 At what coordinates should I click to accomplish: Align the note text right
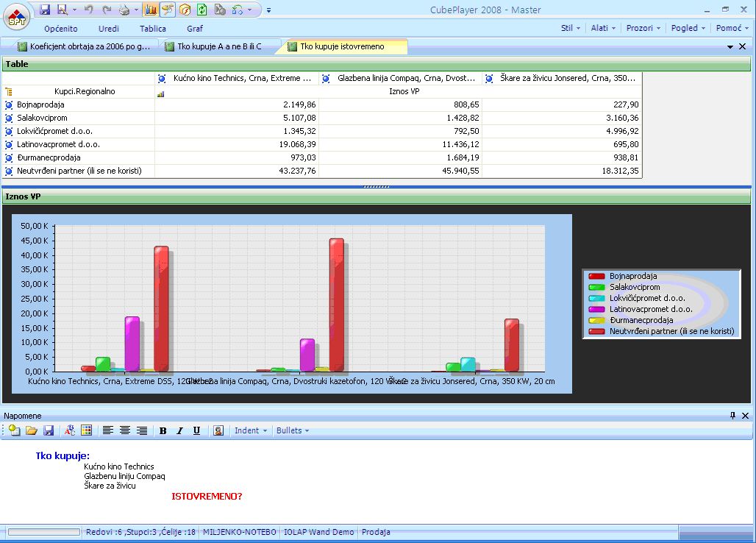[x=142, y=430]
